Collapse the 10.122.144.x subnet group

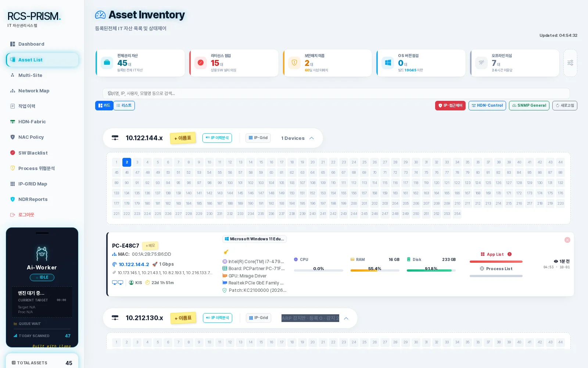[312, 138]
